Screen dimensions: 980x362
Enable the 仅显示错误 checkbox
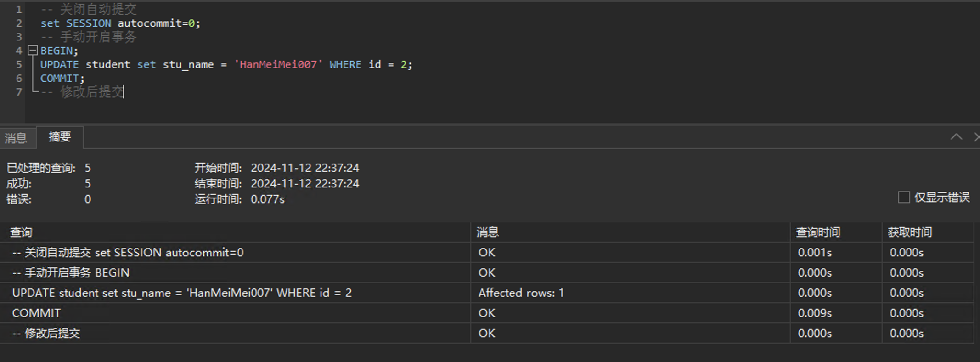coord(903,198)
